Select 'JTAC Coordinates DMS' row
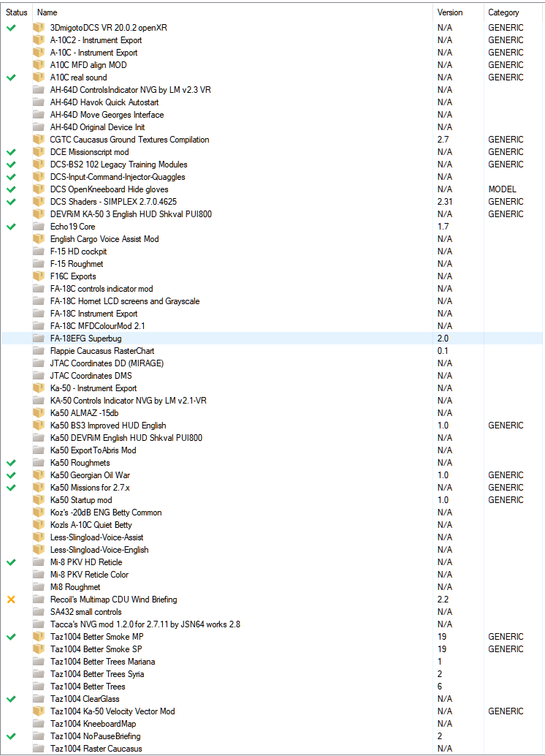 click(272, 376)
